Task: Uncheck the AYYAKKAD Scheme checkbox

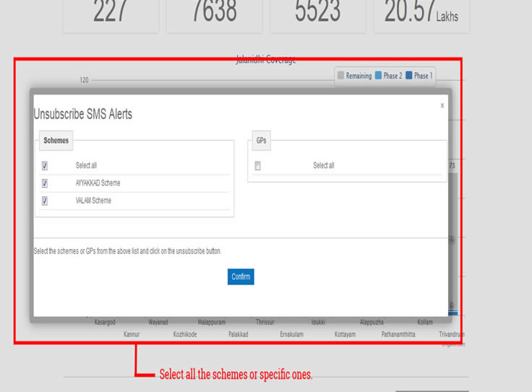Action: [45, 183]
